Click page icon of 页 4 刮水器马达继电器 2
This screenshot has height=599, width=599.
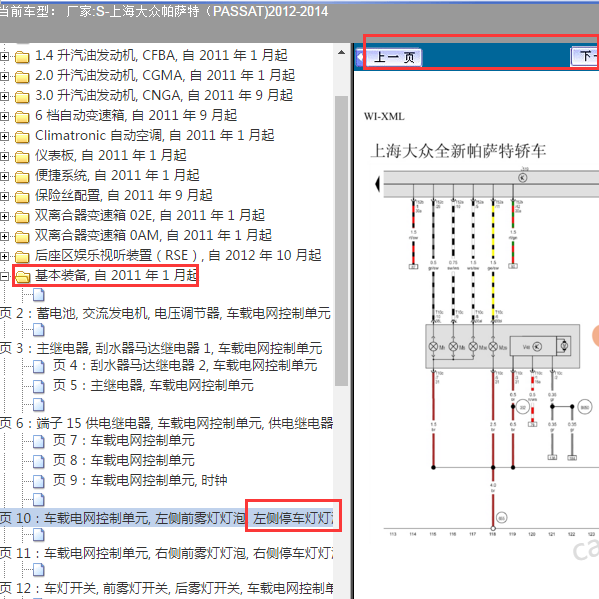[x=39, y=366]
